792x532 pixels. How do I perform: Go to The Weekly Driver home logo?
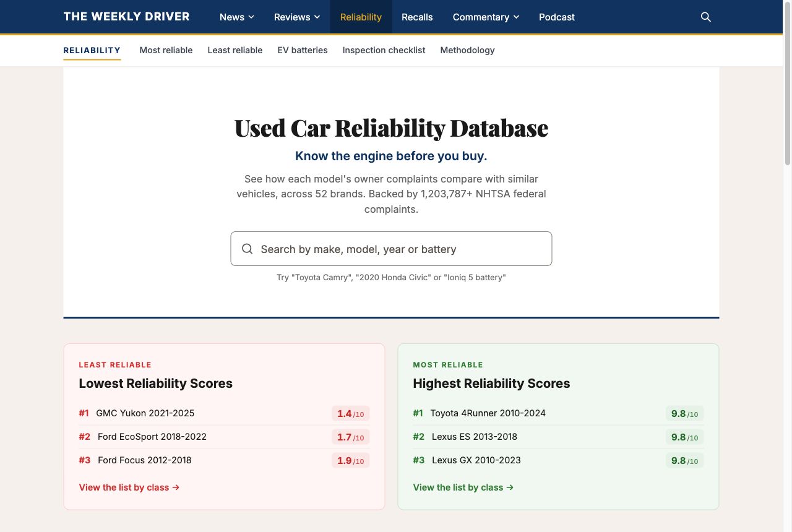(127, 17)
